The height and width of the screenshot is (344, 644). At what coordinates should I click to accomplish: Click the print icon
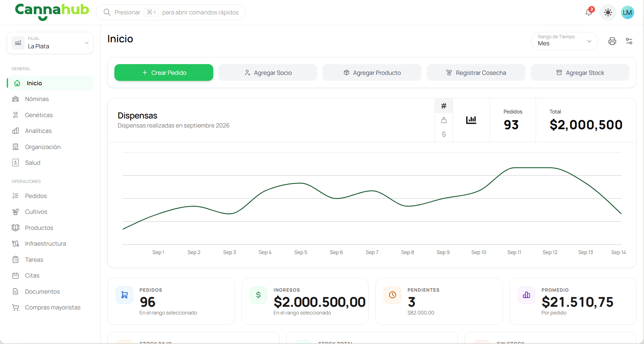pos(612,41)
